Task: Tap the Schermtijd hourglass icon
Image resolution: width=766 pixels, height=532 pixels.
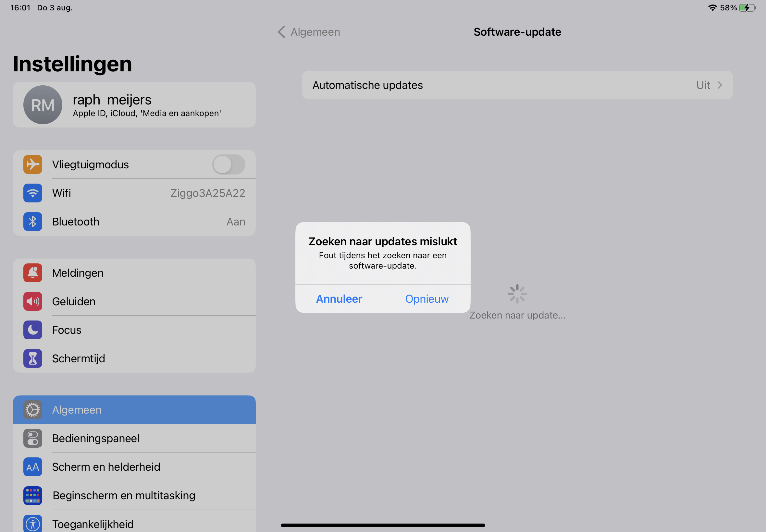Action: (33, 358)
